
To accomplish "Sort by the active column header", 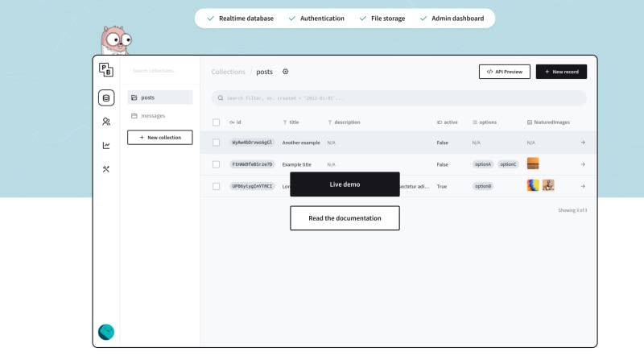I will [x=449, y=122].
